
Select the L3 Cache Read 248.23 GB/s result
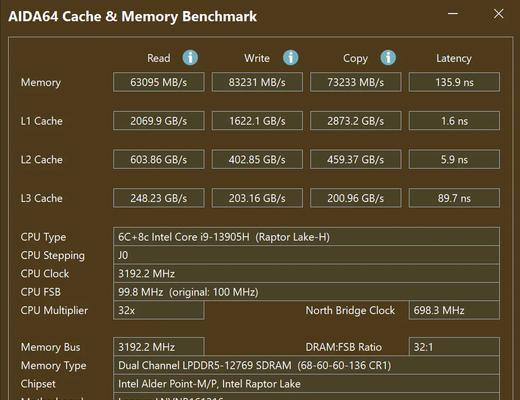point(159,198)
